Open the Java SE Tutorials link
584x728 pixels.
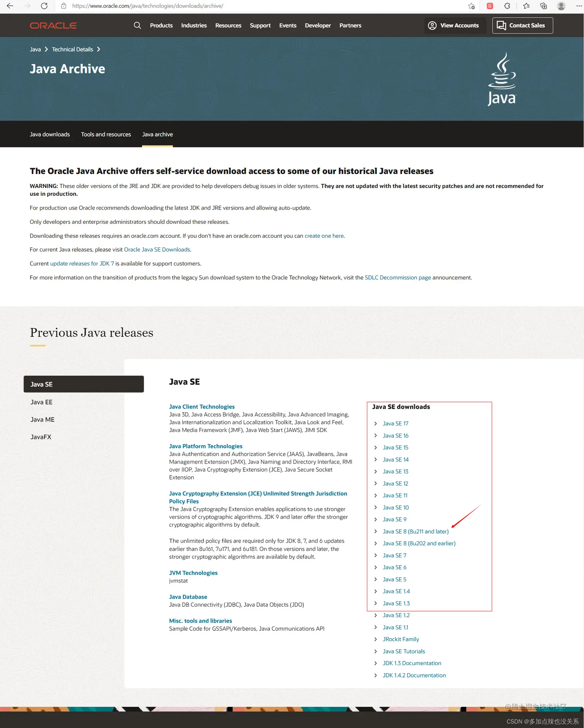404,651
